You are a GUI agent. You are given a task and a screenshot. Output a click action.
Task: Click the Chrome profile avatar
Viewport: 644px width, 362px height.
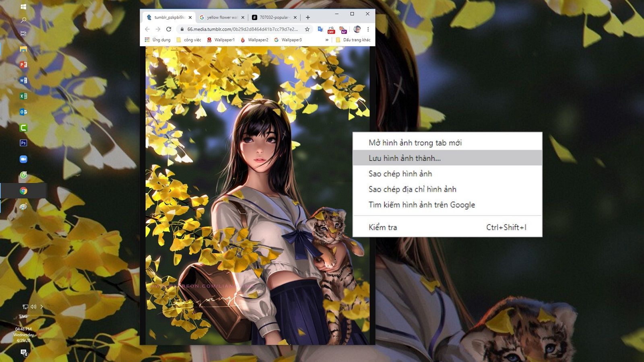(357, 29)
